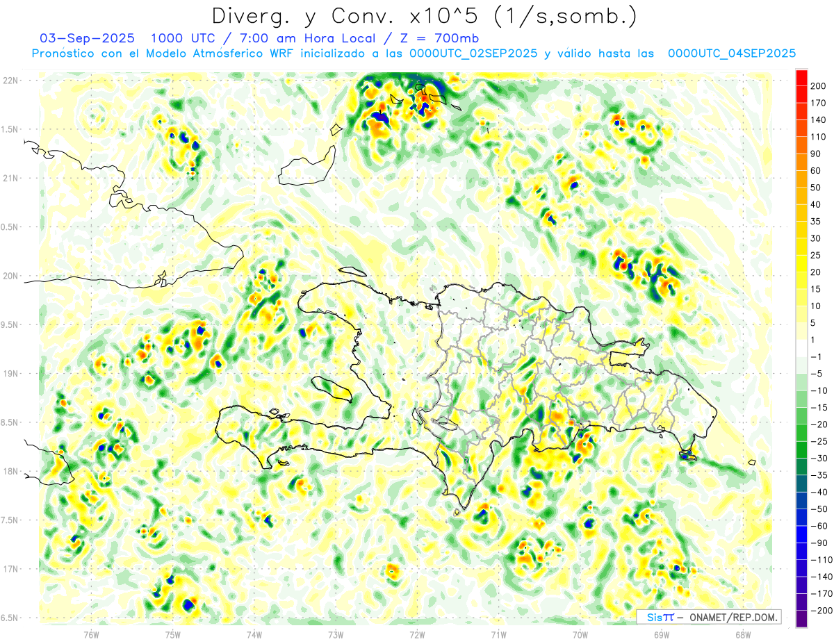This screenshot has width=834, height=644.
Task: Click the colorbar value '-60'
Action: coord(819,526)
